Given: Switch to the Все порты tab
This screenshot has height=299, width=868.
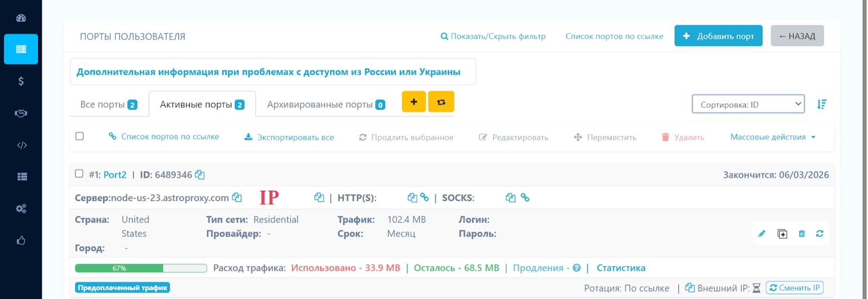Looking at the screenshot, I should 108,105.
